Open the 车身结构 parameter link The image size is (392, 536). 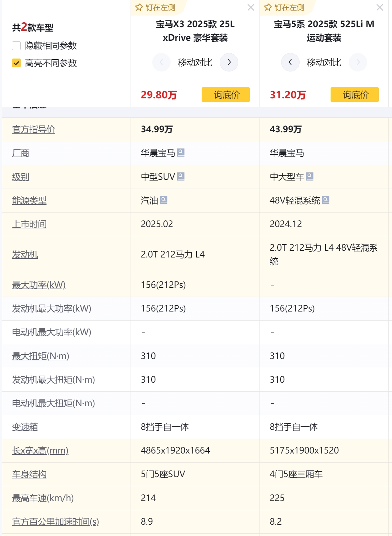[x=29, y=474]
